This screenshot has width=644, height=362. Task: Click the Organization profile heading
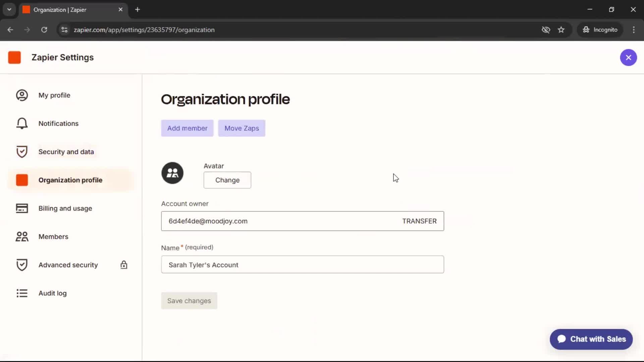[x=225, y=99]
